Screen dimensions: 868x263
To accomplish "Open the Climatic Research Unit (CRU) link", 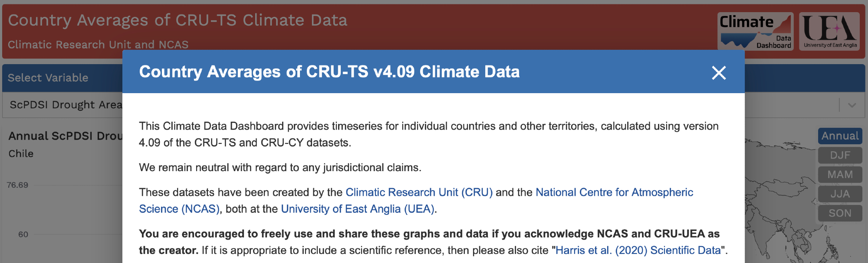I will click(419, 192).
